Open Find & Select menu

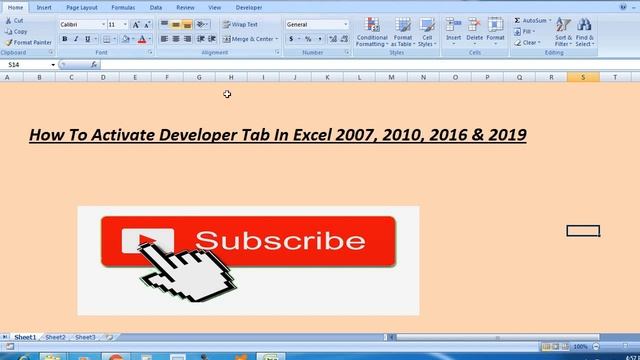584,32
